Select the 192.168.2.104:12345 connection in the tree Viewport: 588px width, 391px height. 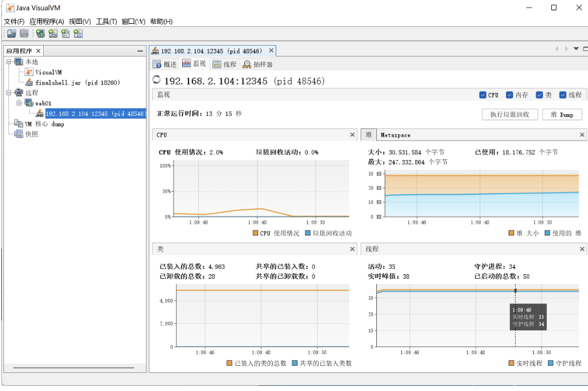(x=95, y=114)
